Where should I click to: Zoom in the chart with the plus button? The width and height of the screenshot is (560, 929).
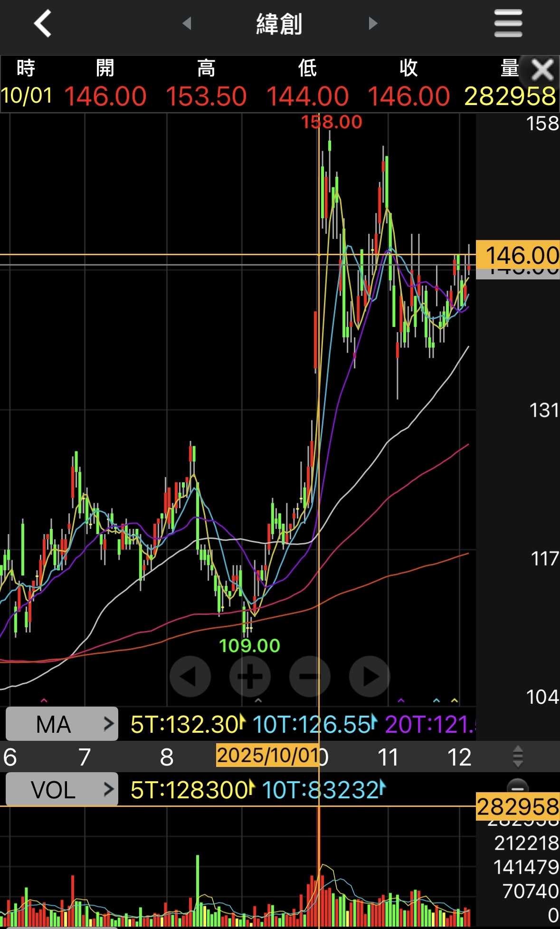pyautogui.click(x=250, y=676)
